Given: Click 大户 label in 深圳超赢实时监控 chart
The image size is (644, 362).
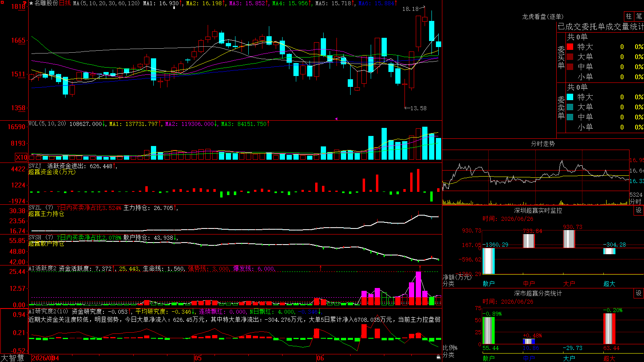Looking at the screenshot, I should click(569, 284).
